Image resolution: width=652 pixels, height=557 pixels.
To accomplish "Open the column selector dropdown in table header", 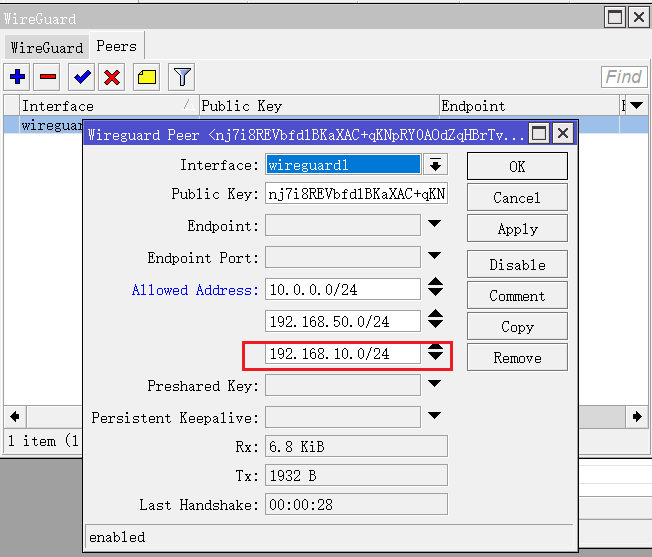I will (x=636, y=105).
